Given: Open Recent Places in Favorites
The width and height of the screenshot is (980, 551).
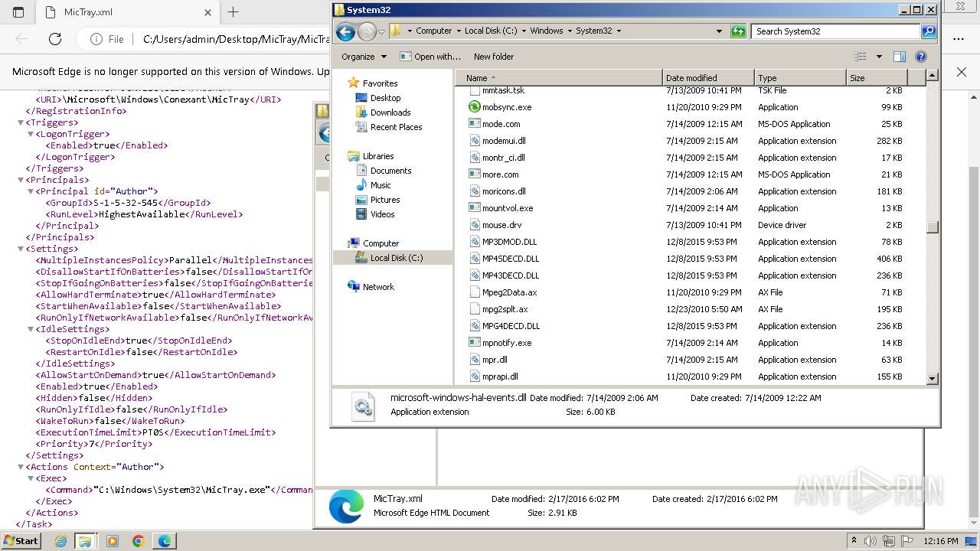Looking at the screenshot, I should point(396,127).
